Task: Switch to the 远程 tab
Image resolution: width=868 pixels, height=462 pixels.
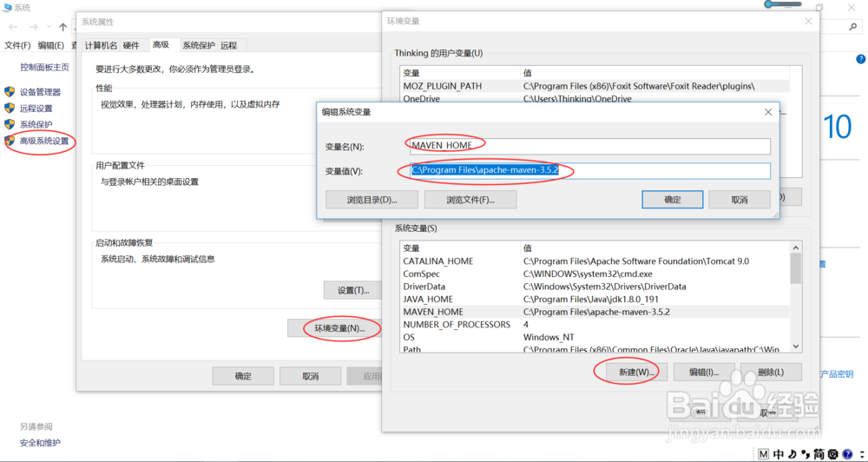Action: 228,45
